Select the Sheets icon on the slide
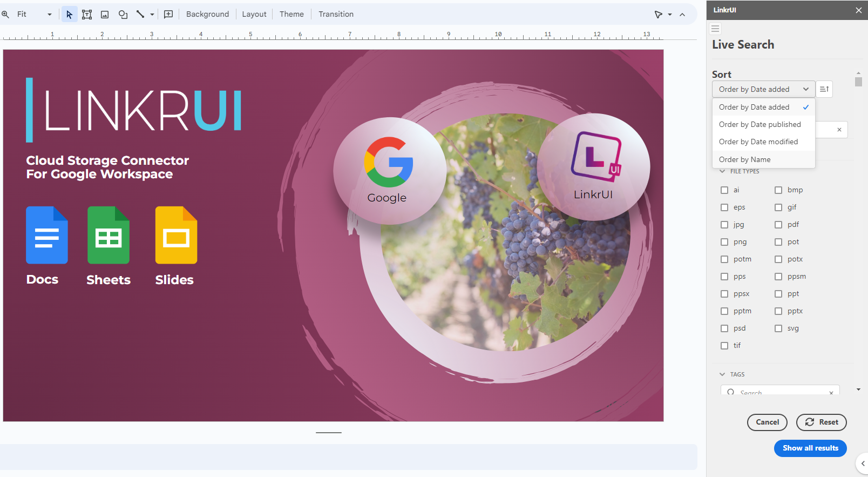 109,235
